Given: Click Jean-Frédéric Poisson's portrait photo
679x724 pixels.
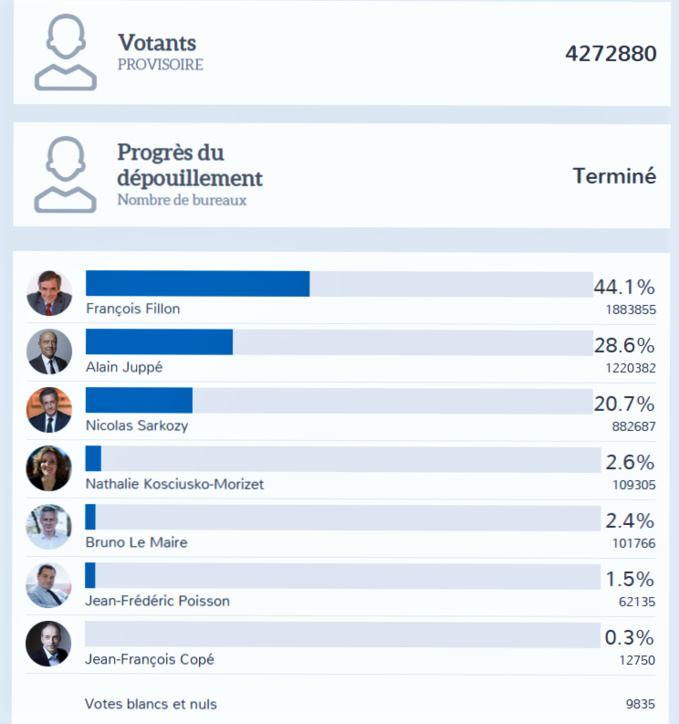Looking at the screenshot, I should pyautogui.click(x=49, y=585).
